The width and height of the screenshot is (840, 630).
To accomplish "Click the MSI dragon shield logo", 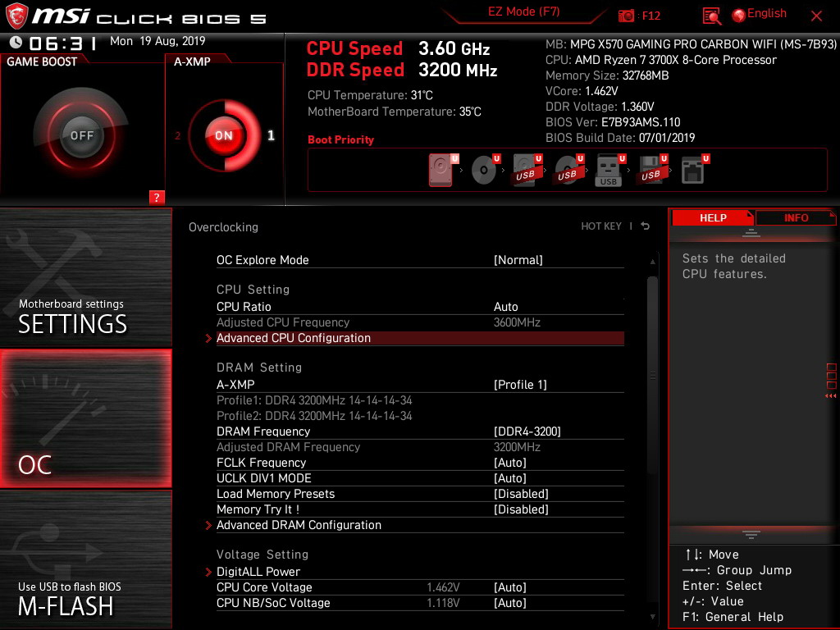I will [16, 16].
